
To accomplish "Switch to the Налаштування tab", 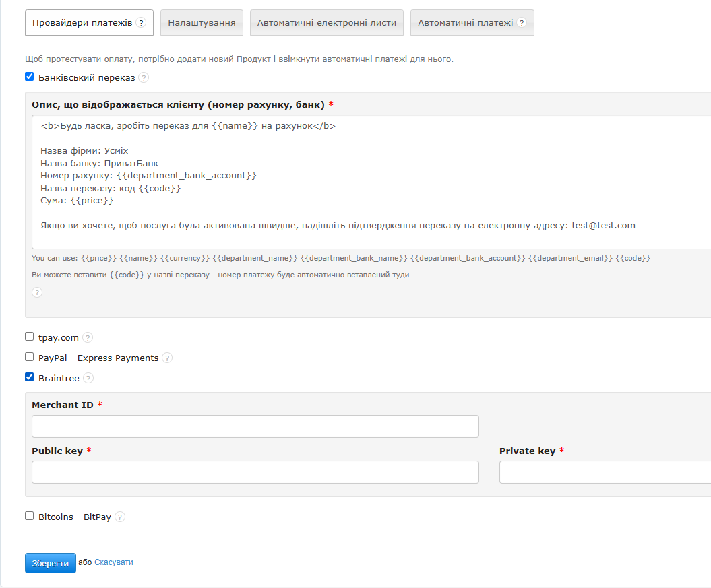I will [x=202, y=23].
